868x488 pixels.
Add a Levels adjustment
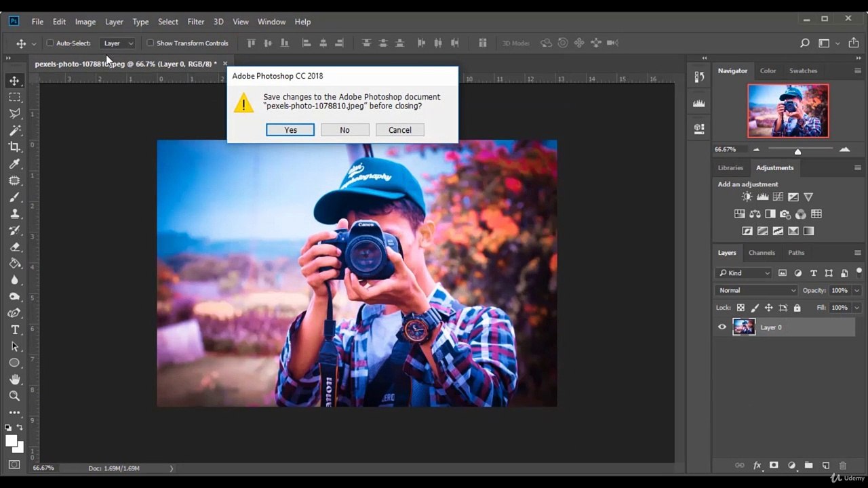pyautogui.click(x=762, y=197)
